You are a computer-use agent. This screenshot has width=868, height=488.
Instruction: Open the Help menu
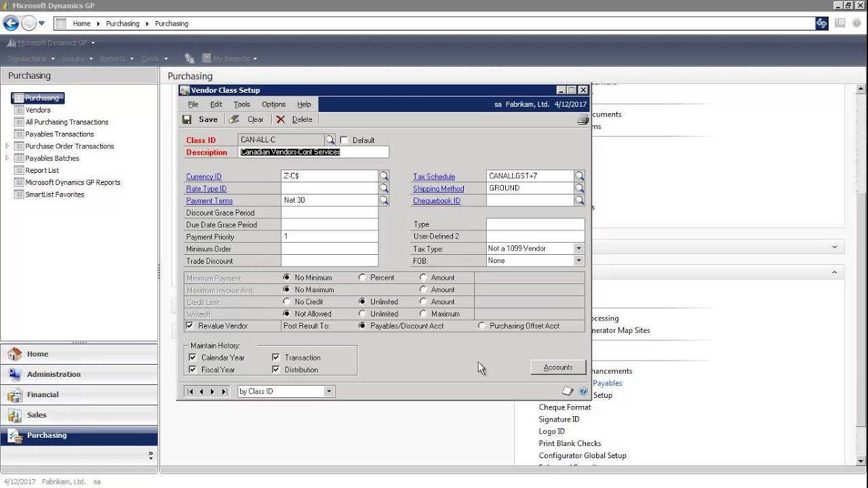point(304,104)
